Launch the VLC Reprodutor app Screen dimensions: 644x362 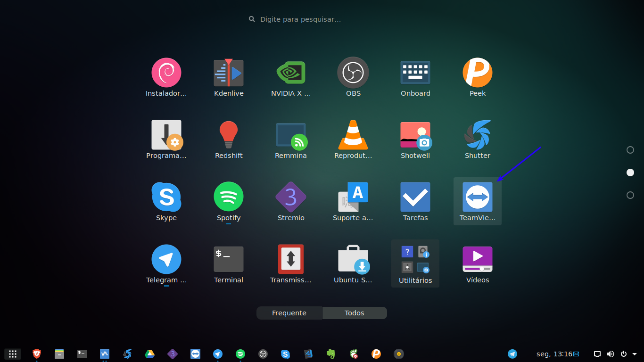pos(353,140)
